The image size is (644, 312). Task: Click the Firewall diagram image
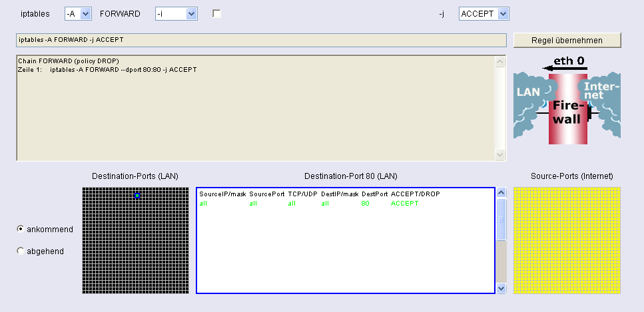tap(567, 99)
